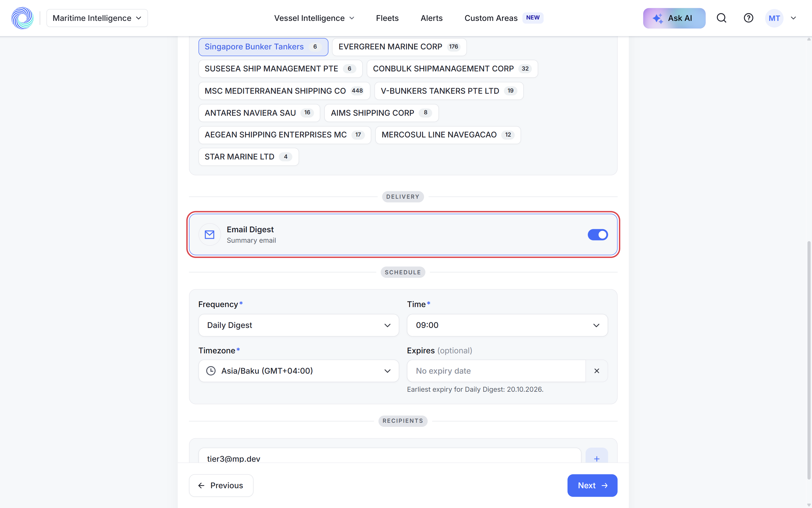Screen dimensions: 812x508
Task: Open the search magnifier icon
Action: 721,18
